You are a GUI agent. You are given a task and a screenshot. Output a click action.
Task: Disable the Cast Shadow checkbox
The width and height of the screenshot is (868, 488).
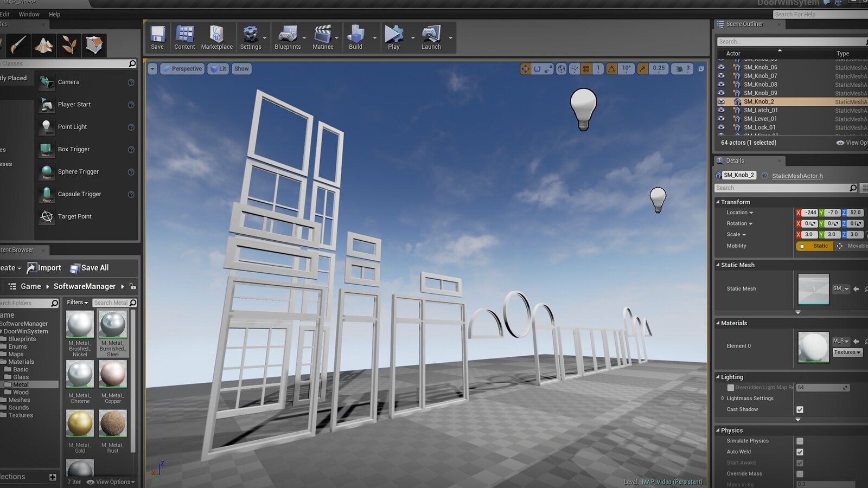800,409
